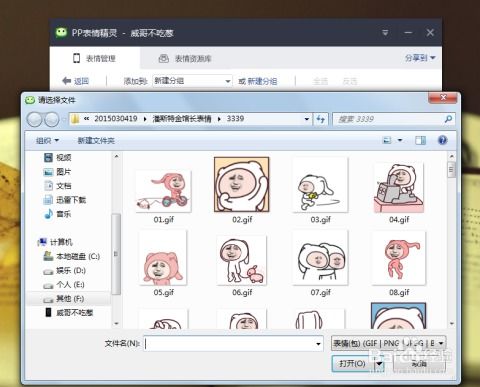Toggle the preview pane icon
Image resolution: width=480 pixels, height=387 pixels.
coord(420,140)
